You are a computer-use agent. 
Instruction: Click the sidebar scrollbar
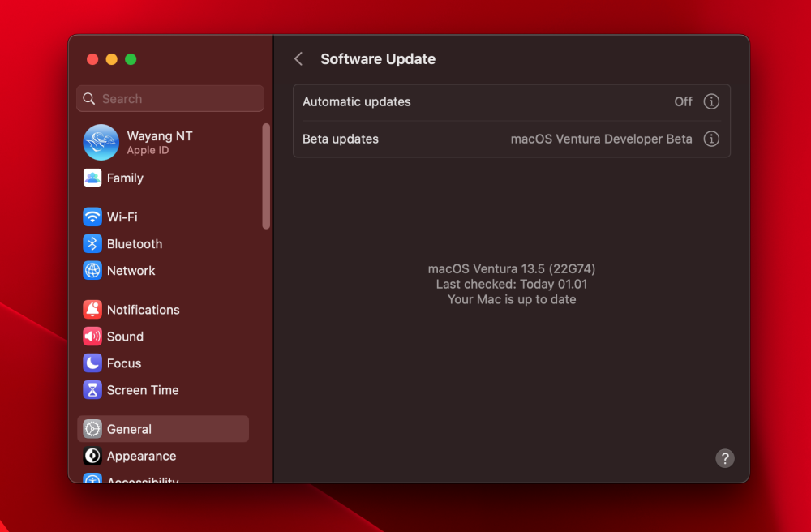266,176
